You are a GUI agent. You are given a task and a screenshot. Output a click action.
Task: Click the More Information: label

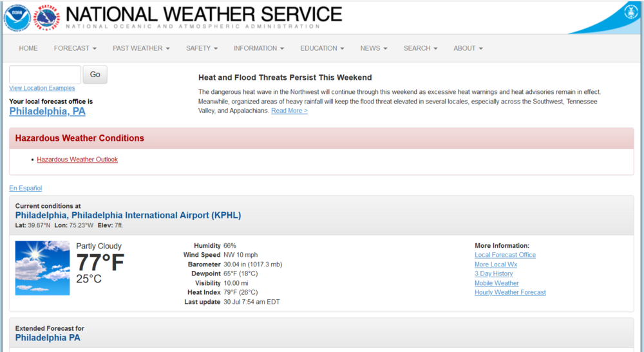[x=502, y=246]
